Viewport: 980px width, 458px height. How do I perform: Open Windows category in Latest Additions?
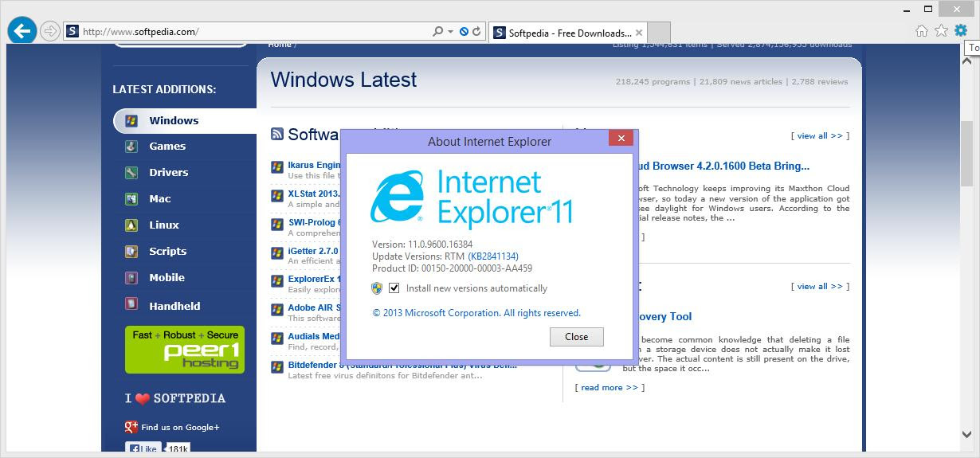pos(174,121)
